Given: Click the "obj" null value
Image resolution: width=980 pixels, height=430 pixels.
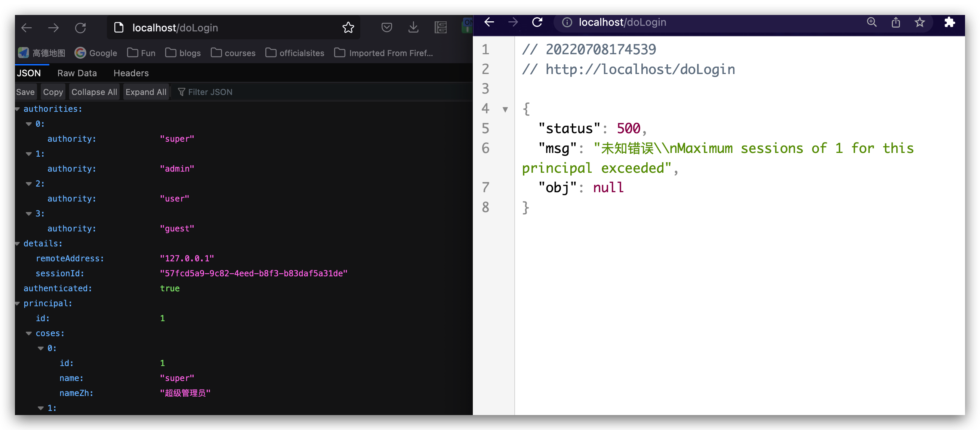Looking at the screenshot, I should coord(608,188).
